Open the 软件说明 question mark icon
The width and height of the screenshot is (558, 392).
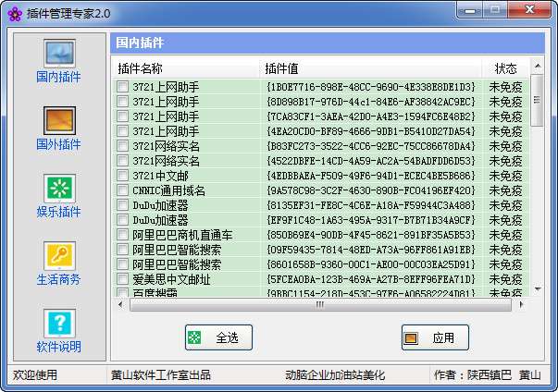point(59,324)
